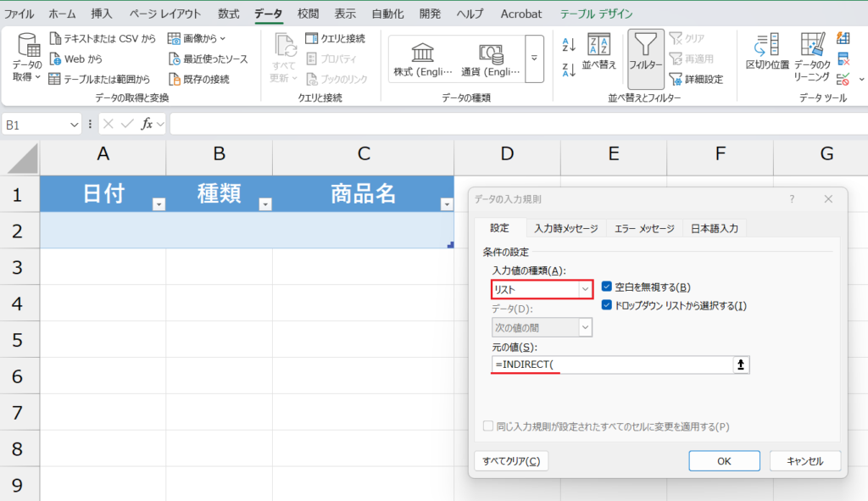The width and height of the screenshot is (868, 501).
Task: Click the sort ascending A-Z icon
Action: pyautogui.click(x=569, y=45)
